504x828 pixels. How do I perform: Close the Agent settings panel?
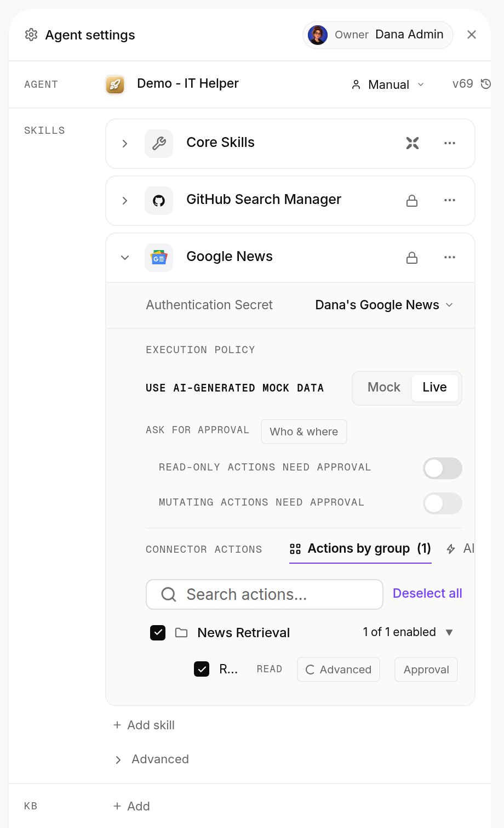471,35
